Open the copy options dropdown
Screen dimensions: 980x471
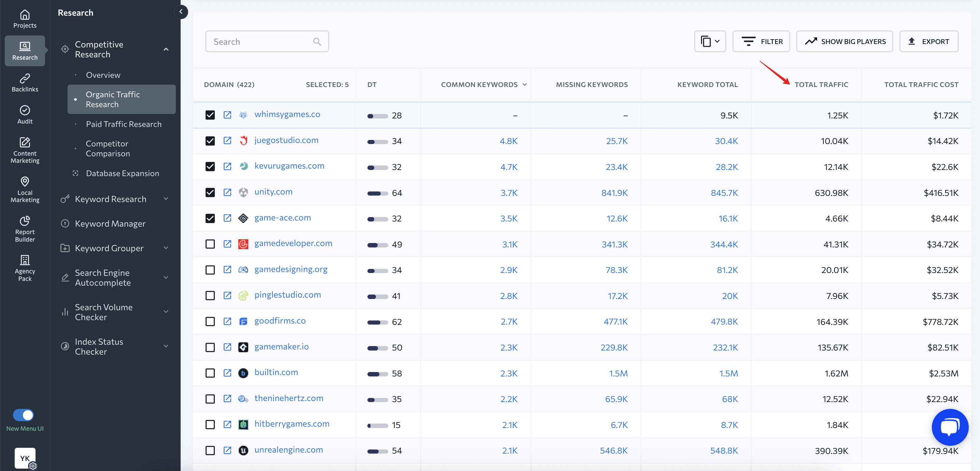tap(710, 41)
